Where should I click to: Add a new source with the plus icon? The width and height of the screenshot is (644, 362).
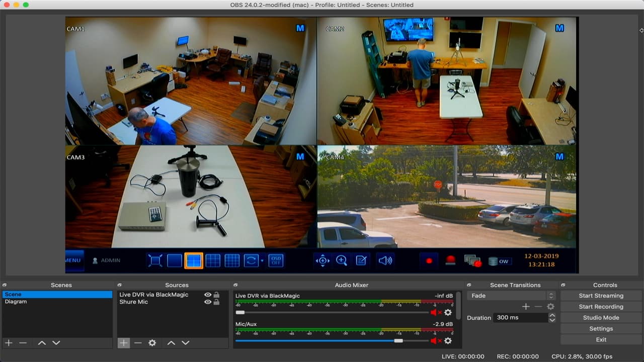click(124, 343)
